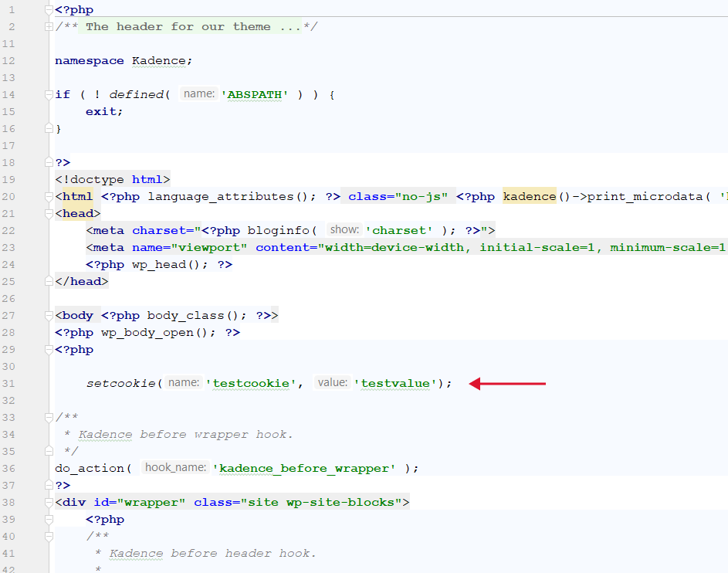Click line number 31 in gutter
Image resolution: width=728 pixels, height=573 pixels.
[x=8, y=384]
